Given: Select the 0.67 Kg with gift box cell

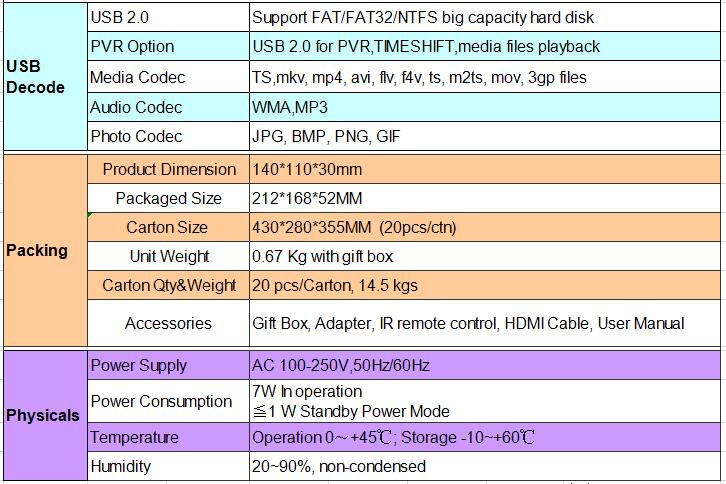Looking at the screenshot, I should pos(484,256).
